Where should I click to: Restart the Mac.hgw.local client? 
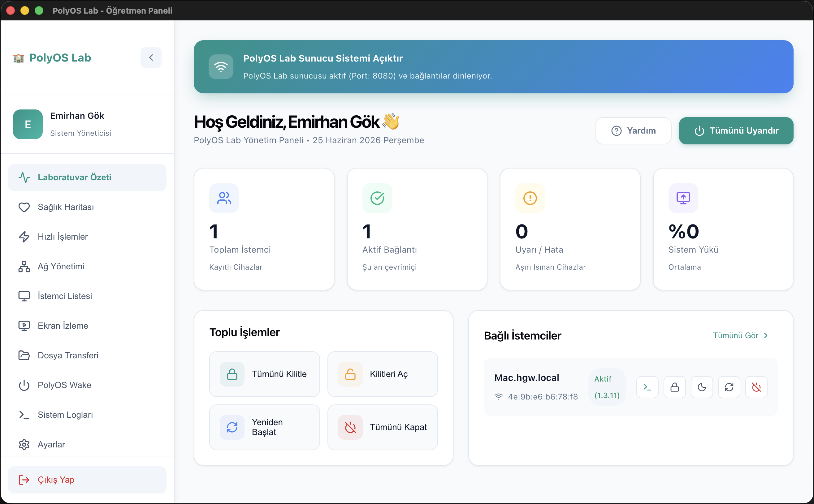729,387
